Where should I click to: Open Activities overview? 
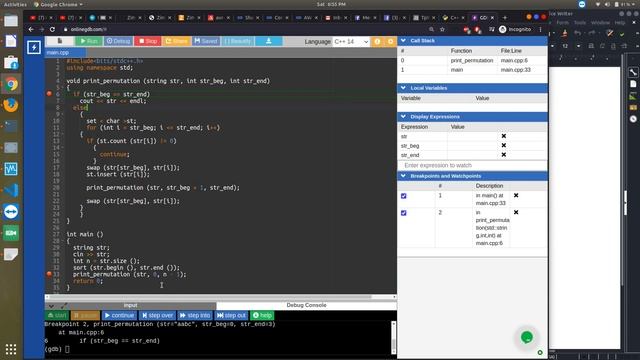pyautogui.click(x=15, y=4)
